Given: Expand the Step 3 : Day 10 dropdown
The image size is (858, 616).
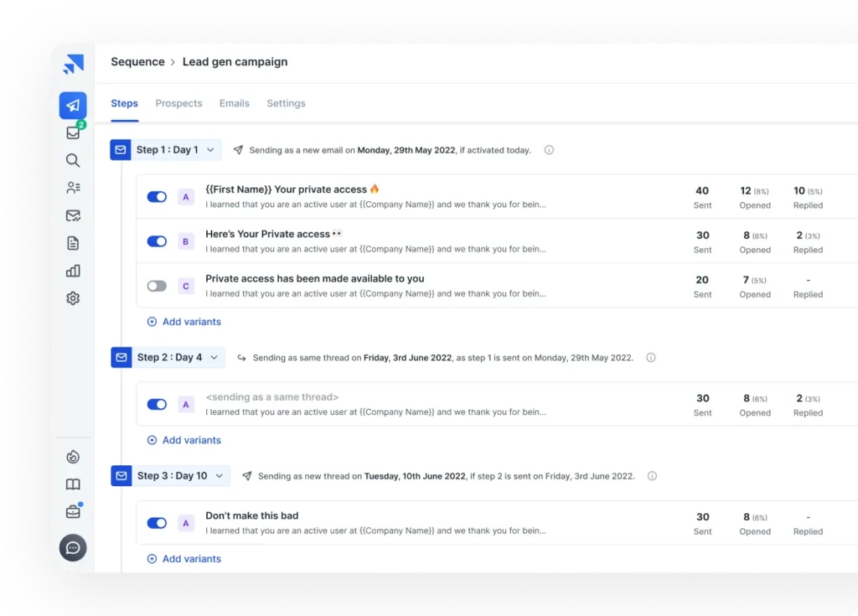Looking at the screenshot, I should point(219,476).
